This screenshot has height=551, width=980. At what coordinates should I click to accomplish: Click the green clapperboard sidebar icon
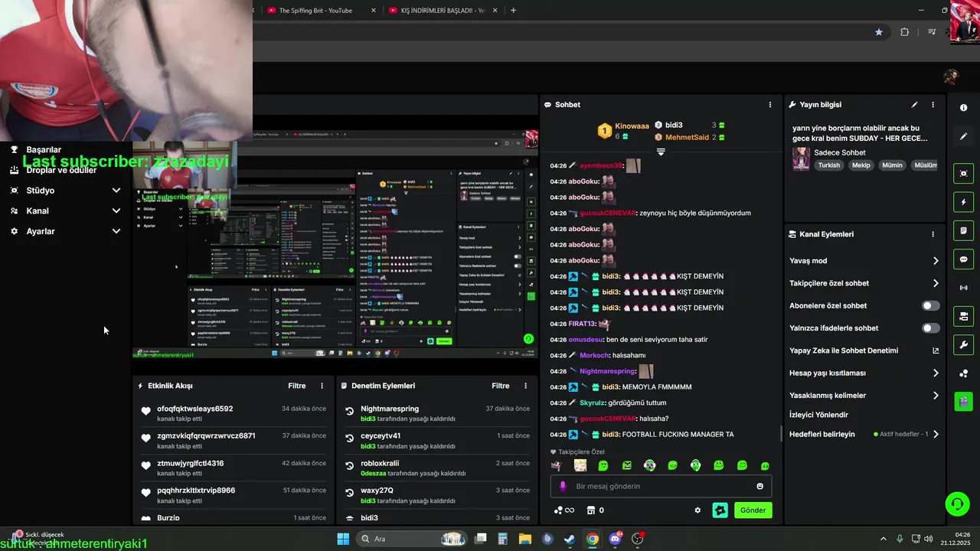[x=963, y=402]
